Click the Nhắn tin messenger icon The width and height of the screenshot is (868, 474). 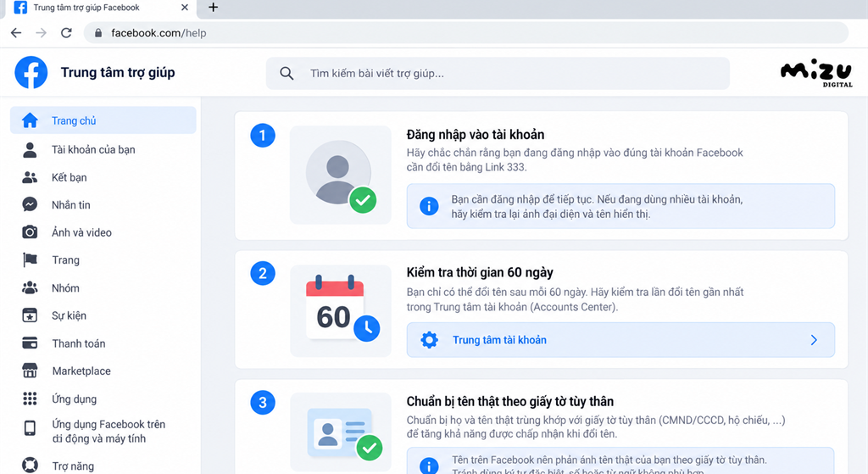tap(30, 204)
